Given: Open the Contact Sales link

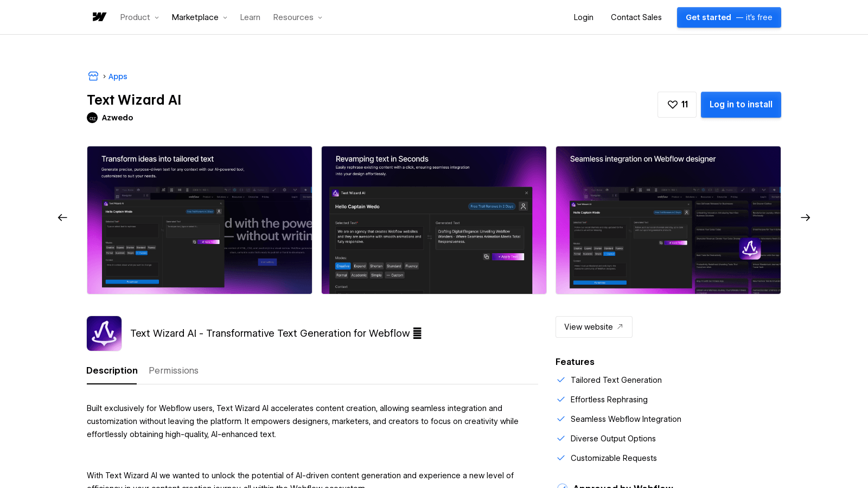Looking at the screenshot, I should tap(636, 17).
